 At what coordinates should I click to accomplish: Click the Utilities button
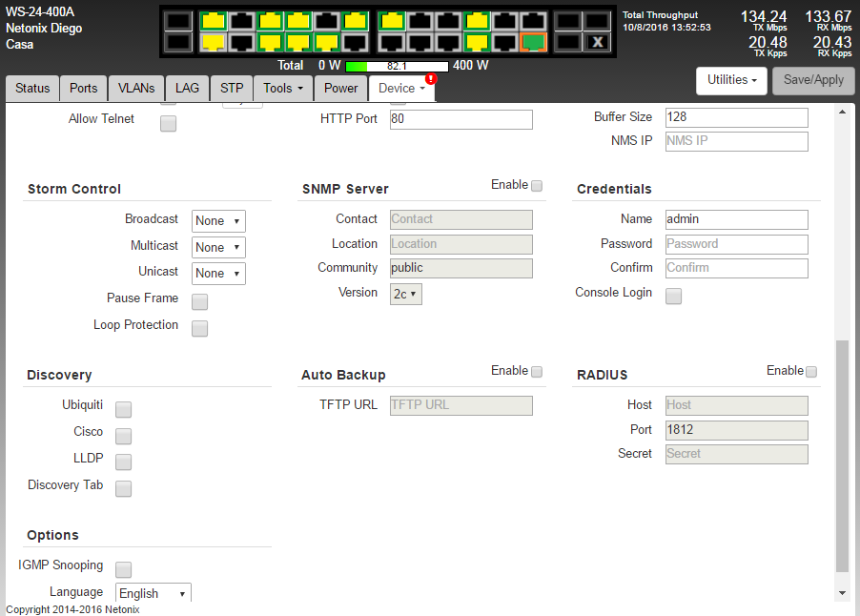click(732, 80)
